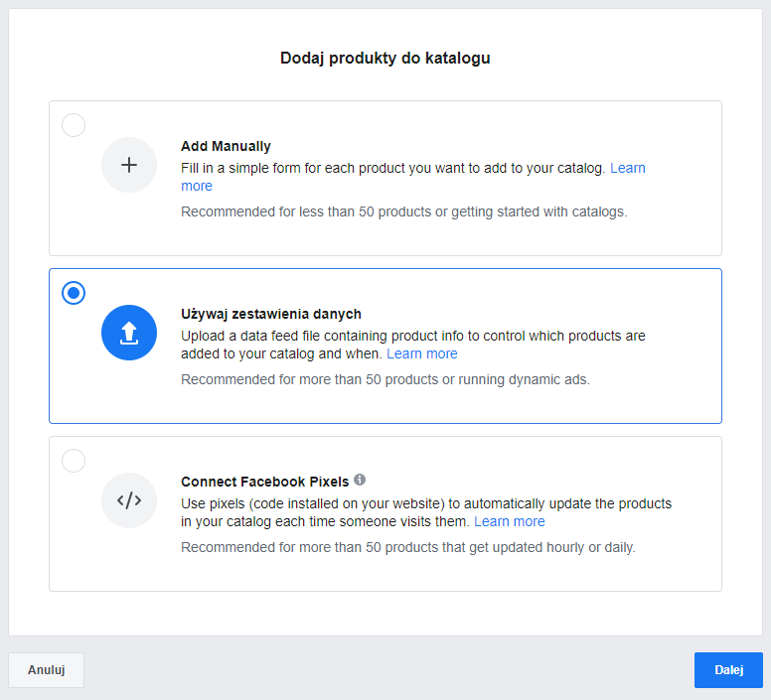Click 'Upload a data feed file' description

[413, 345]
